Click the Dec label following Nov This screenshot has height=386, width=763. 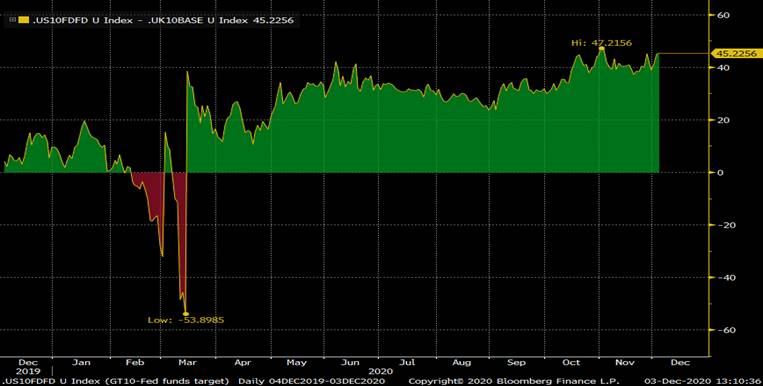(680, 363)
